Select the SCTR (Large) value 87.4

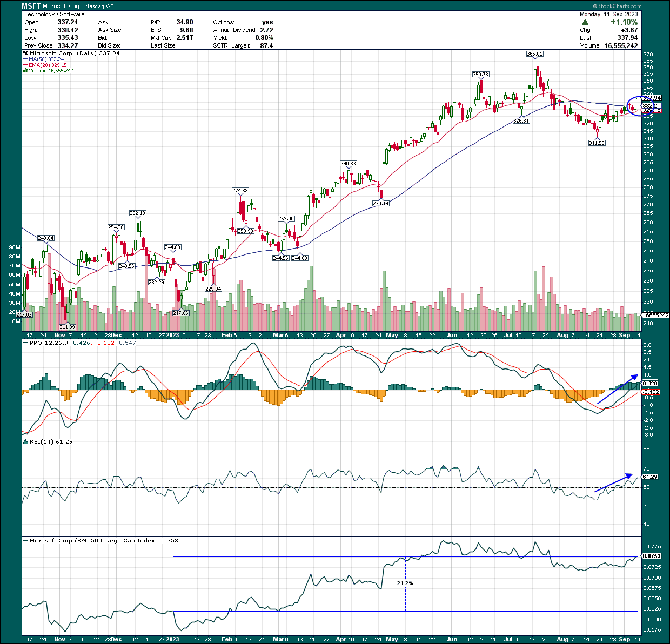click(x=266, y=46)
